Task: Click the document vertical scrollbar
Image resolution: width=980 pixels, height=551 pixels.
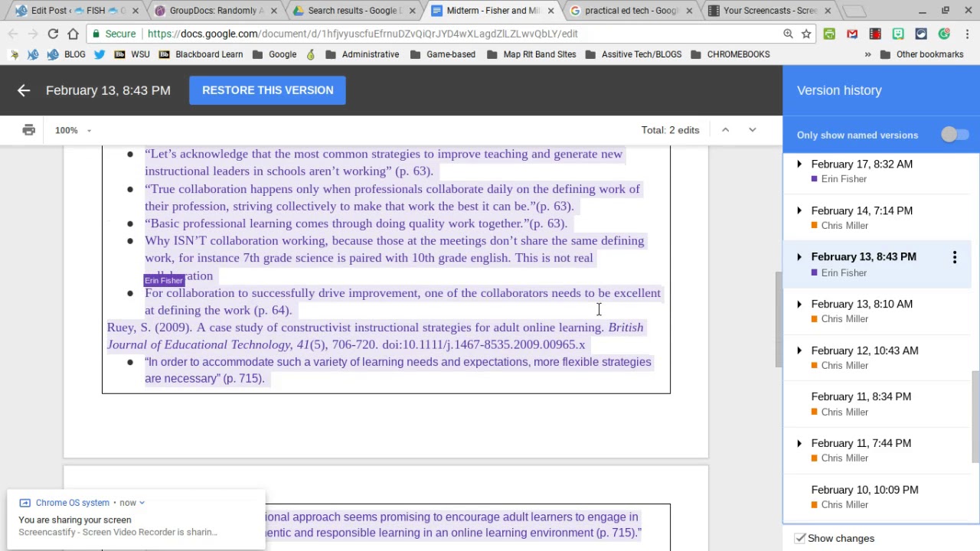Action: (x=779, y=320)
